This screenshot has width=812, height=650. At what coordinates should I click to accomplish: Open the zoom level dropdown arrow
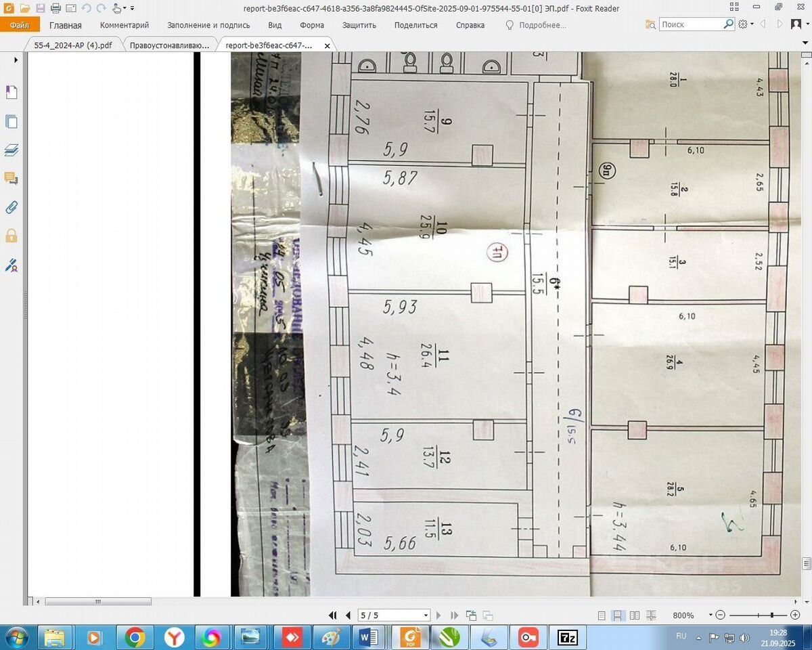tap(710, 615)
